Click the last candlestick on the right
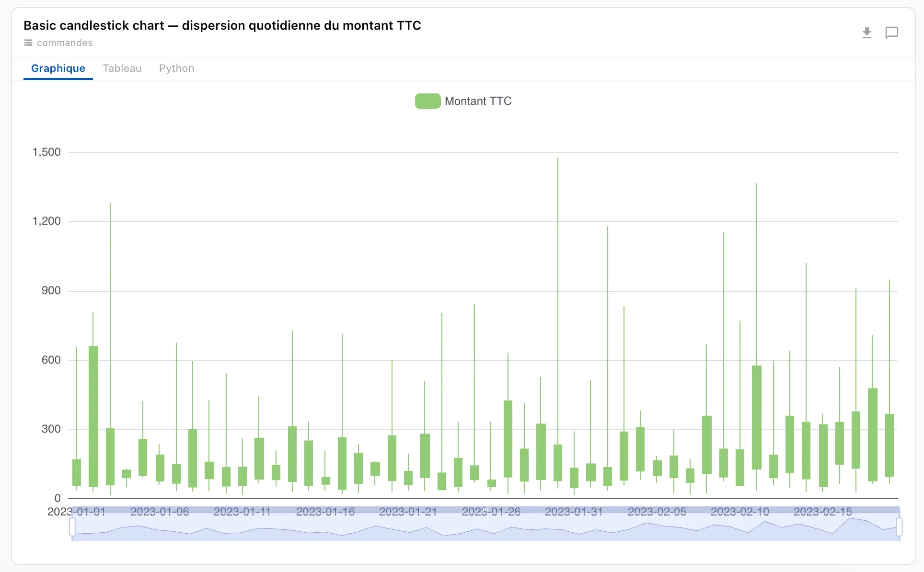This screenshot has height=572, width=924. pyautogui.click(x=889, y=445)
